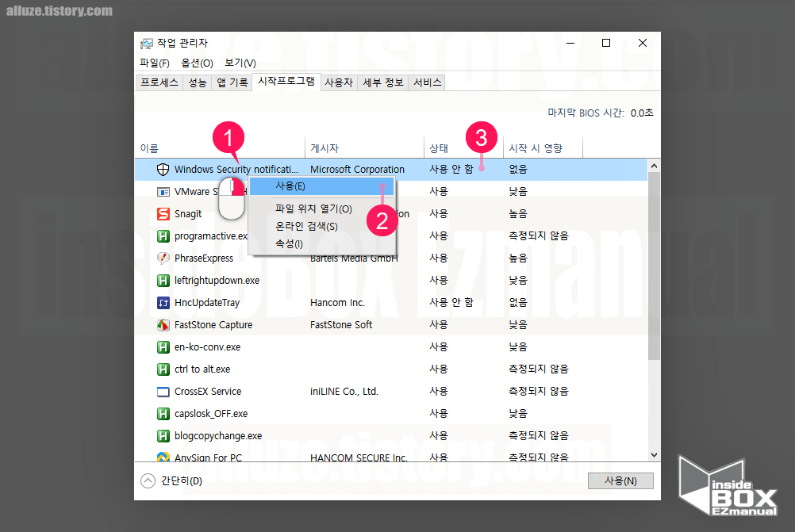Select the FastStone Capture name text

(213, 325)
